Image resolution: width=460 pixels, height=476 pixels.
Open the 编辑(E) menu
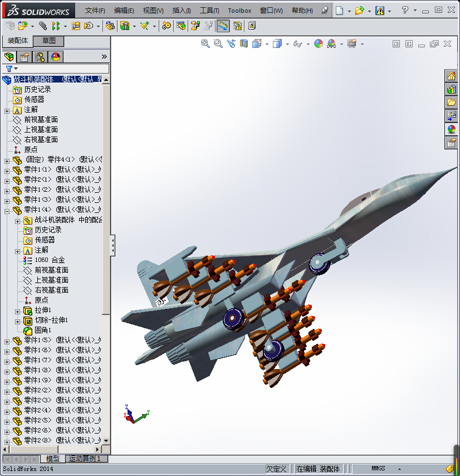tap(124, 11)
